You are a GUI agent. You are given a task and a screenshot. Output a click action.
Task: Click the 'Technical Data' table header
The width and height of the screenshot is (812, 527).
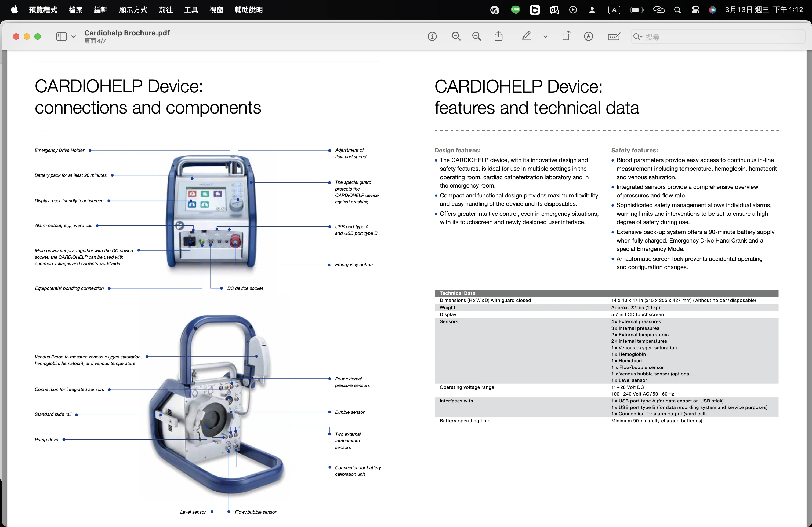click(607, 293)
